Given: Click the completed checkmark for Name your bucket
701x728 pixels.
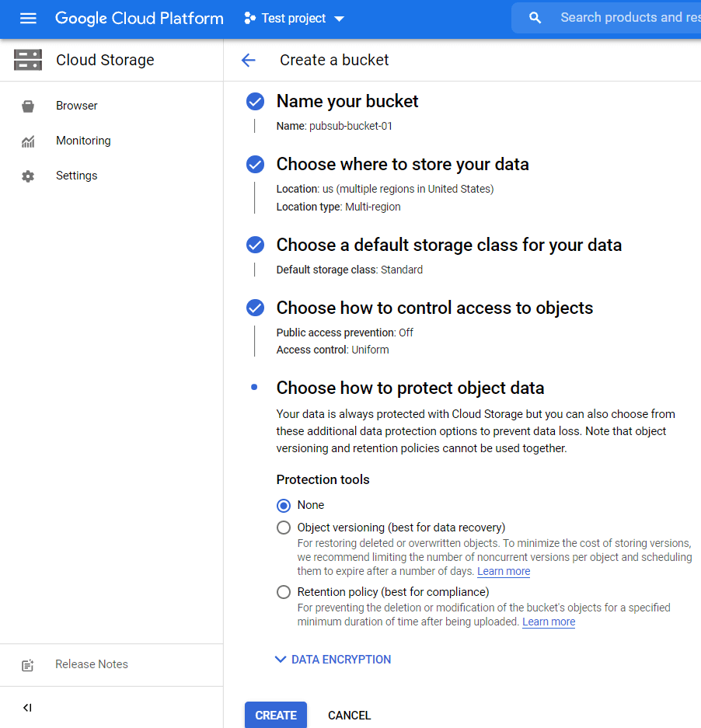Looking at the screenshot, I should (255, 101).
